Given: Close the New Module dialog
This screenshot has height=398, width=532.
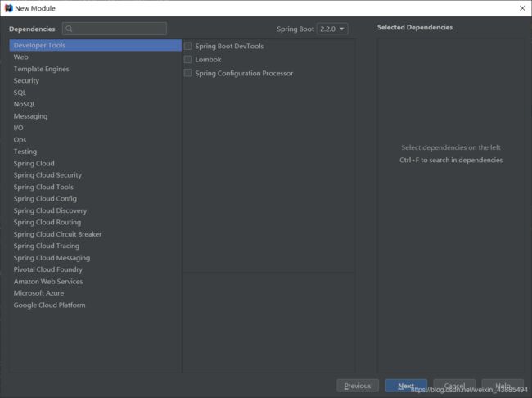Looking at the screenshot, I should [522, 8].
